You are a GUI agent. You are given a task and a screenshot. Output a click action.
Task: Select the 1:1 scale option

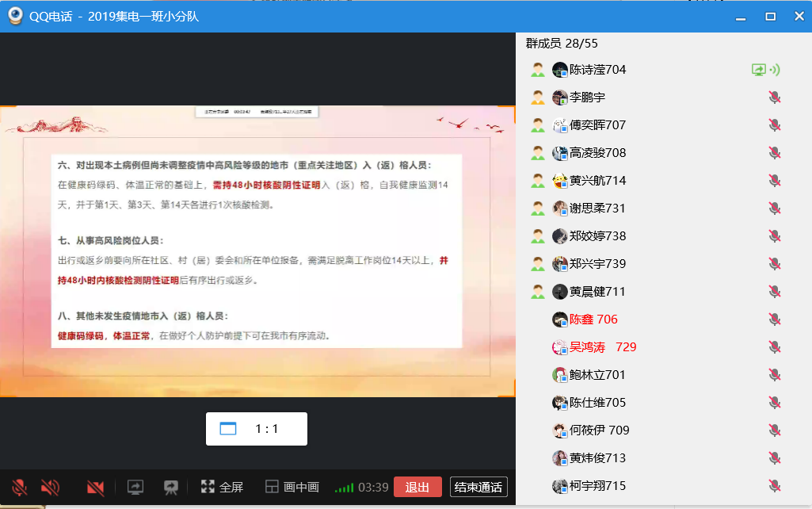click(x=267, y=429)
